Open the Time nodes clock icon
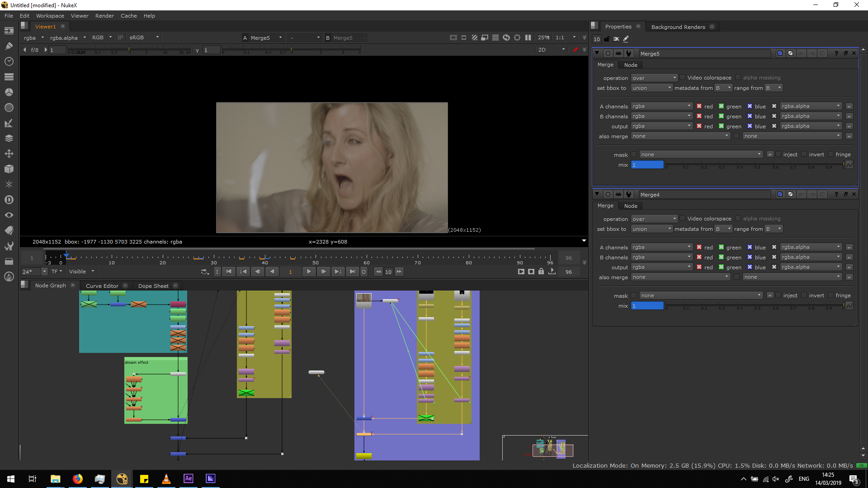Screen dimensions: 868x488 [9, 61]
